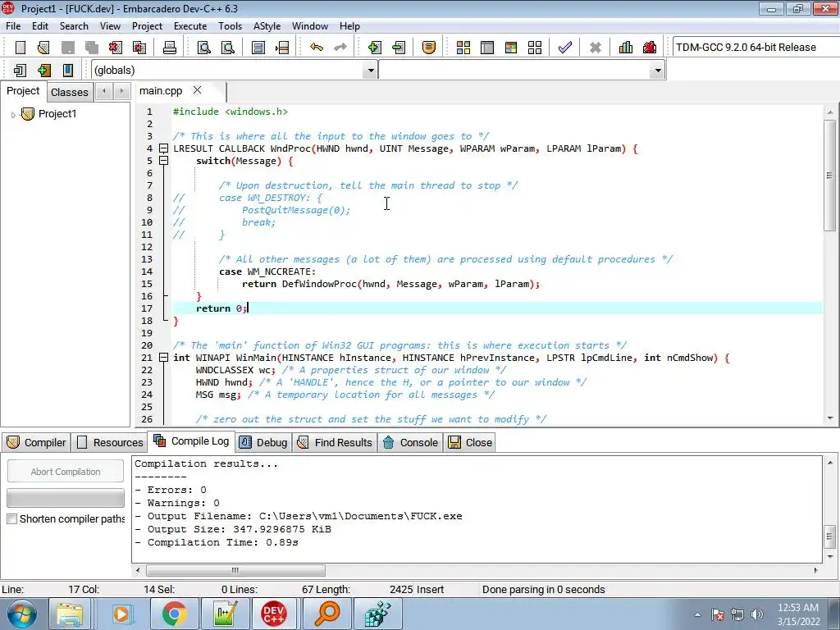Open the Project menu

[147, 26]
